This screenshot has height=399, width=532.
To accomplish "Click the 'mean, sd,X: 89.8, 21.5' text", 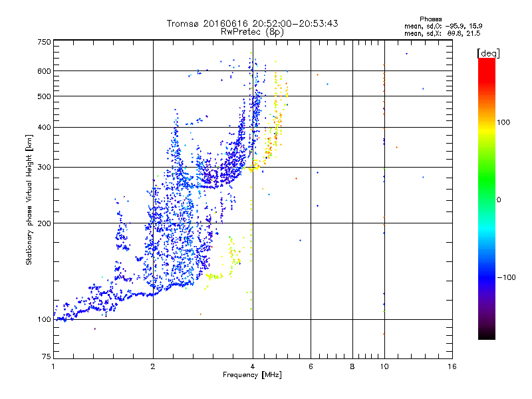I will pyautogui.click(x=442, y=33).
